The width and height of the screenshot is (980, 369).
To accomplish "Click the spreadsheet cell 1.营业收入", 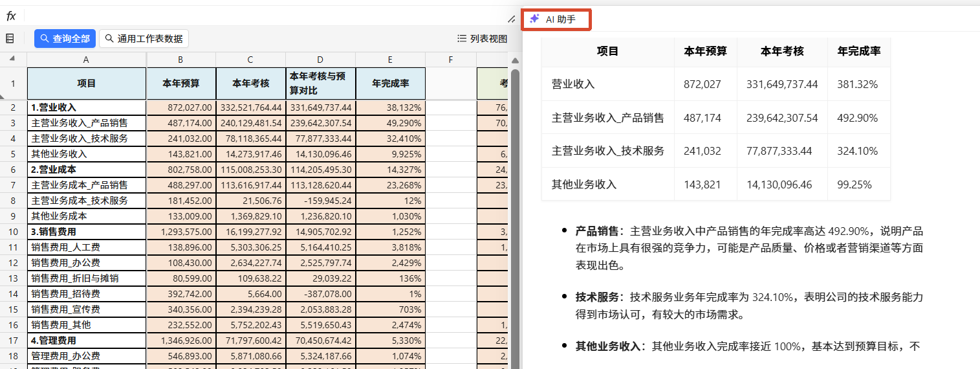I will (x=87, y=107).
